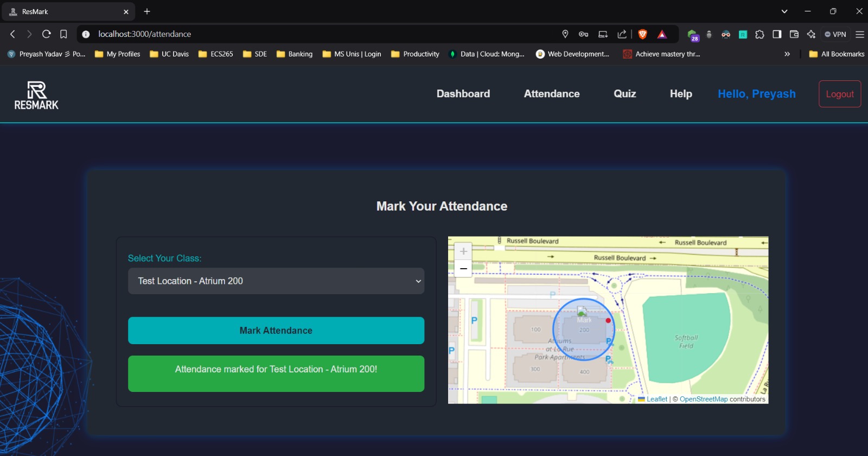Expand the Select Your Class dropdown
868x456 pixels.
click(276, 281)
